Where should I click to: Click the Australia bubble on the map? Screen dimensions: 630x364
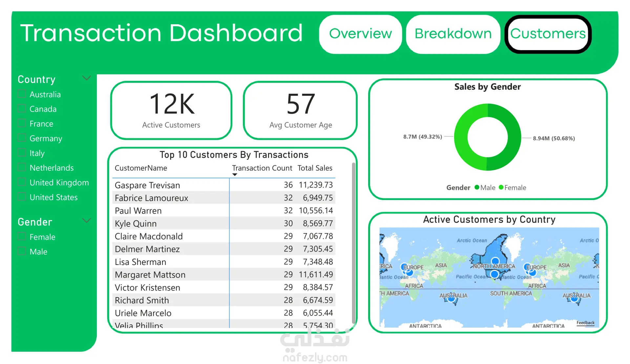pos(451,298)
